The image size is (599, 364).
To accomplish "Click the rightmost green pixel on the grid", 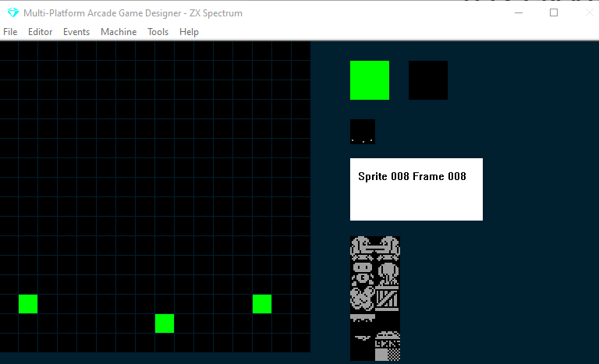I will point(262,304).
